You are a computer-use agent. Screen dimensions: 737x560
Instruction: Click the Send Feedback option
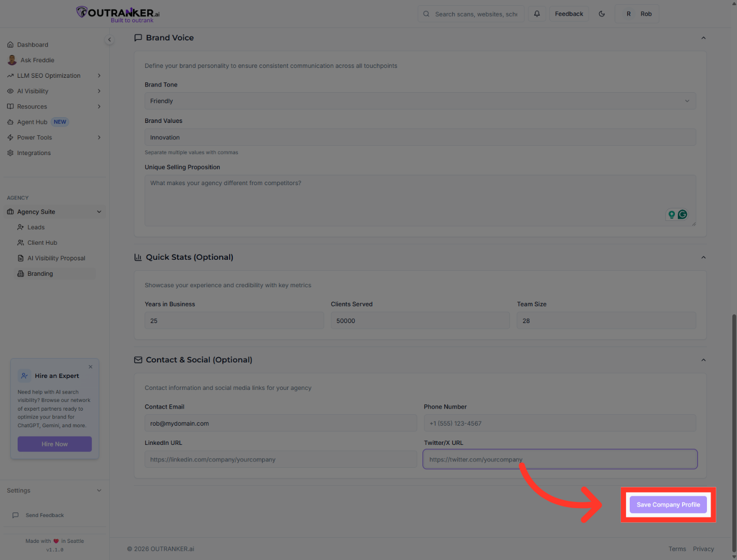(x=45, y=515)
